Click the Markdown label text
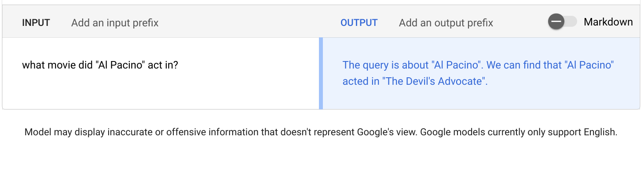 click(x=608, y=22)
